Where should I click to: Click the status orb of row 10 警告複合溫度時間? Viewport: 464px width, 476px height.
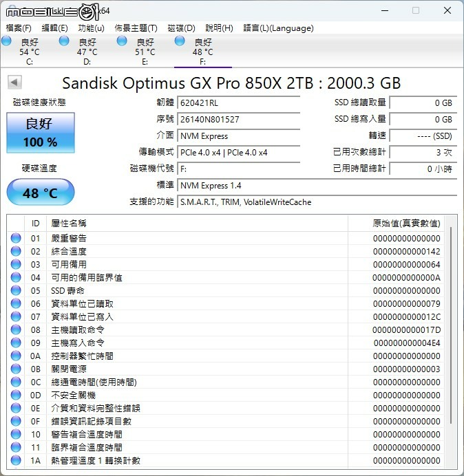(x=16, y=434)
